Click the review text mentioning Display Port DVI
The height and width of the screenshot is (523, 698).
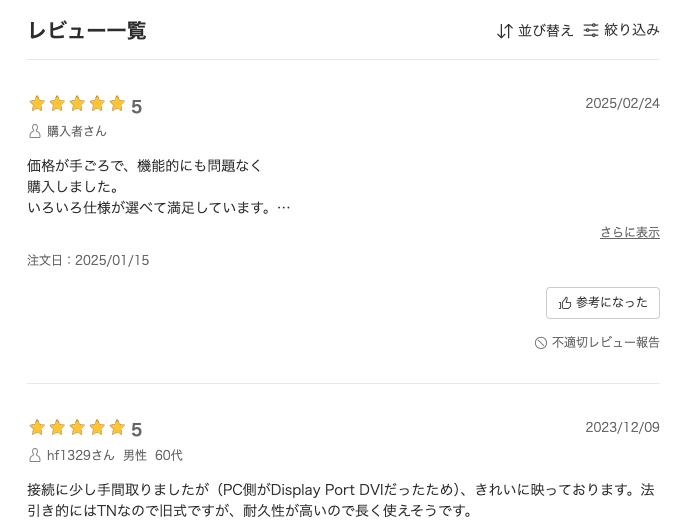[341, 500]
